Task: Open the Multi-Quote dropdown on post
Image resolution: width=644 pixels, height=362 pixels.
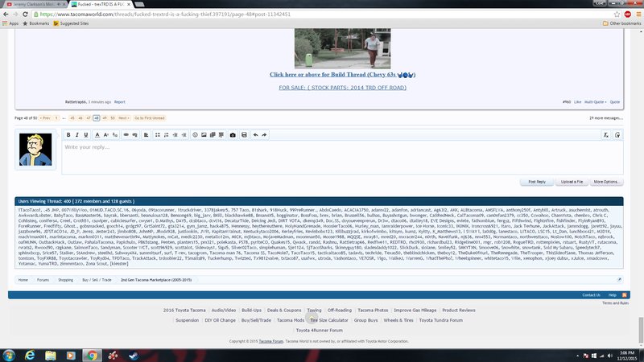Action: point(595,102)
